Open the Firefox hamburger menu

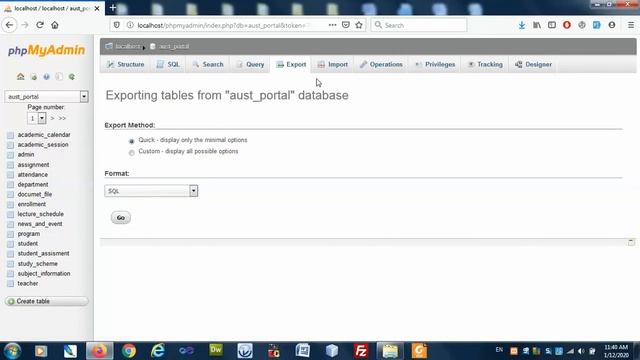click(x=631, y=25)
